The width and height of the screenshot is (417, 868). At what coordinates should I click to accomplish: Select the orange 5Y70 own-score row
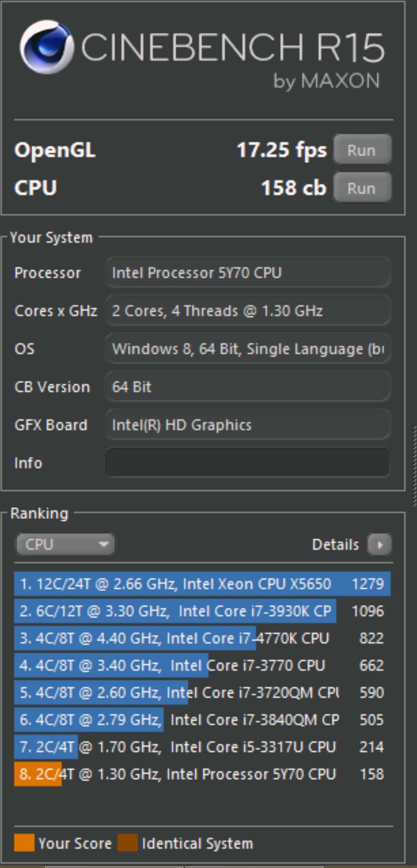point(202,774)
